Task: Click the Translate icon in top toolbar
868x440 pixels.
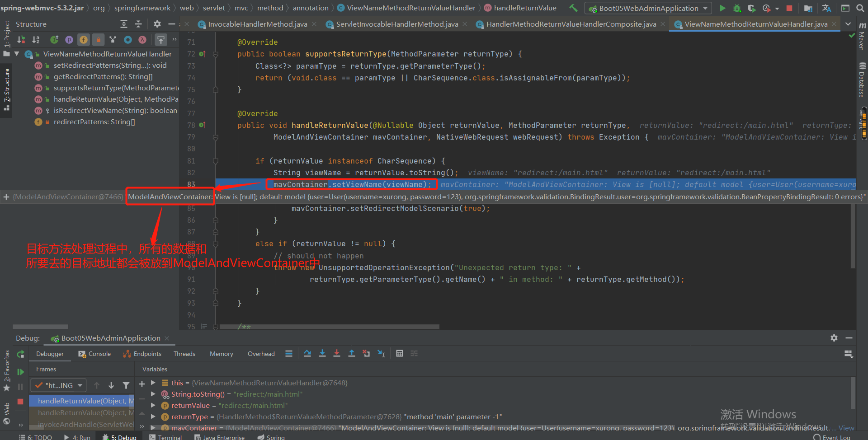Action: click(826, 8)
